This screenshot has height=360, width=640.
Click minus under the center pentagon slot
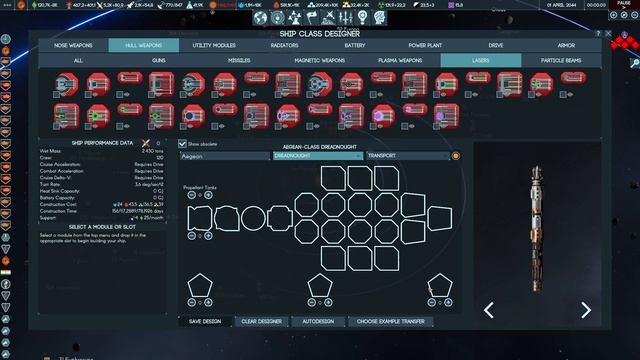point(311,302)
